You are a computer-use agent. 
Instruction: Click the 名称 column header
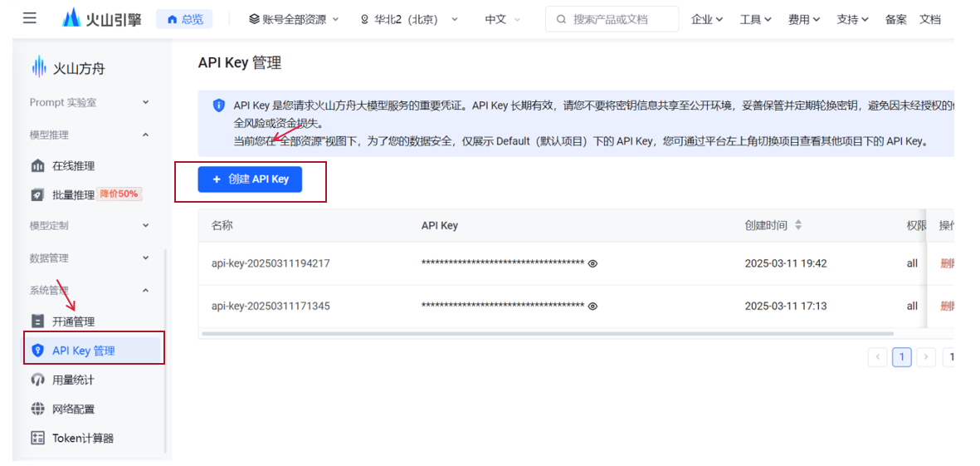click(222, 226)
